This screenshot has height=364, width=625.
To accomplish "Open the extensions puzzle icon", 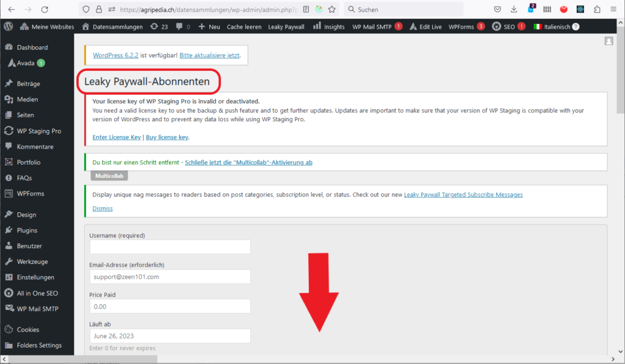I will (x=597, y=10).
